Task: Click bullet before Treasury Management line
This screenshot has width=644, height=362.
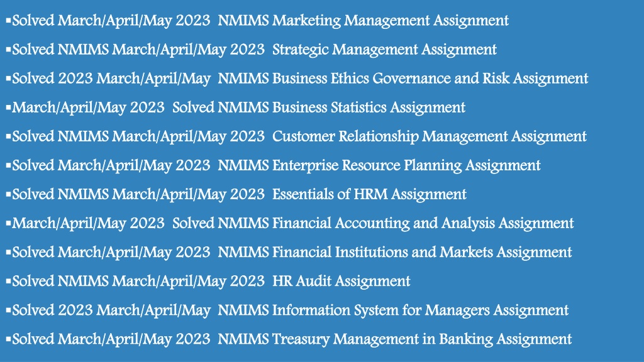Action: click(8, 337)
